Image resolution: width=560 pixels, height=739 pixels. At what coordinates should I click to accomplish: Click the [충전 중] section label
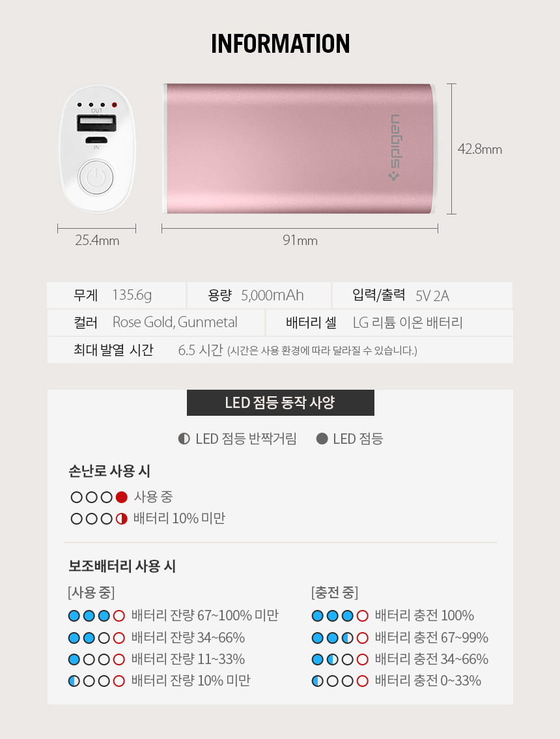click(x=335, y=592)
